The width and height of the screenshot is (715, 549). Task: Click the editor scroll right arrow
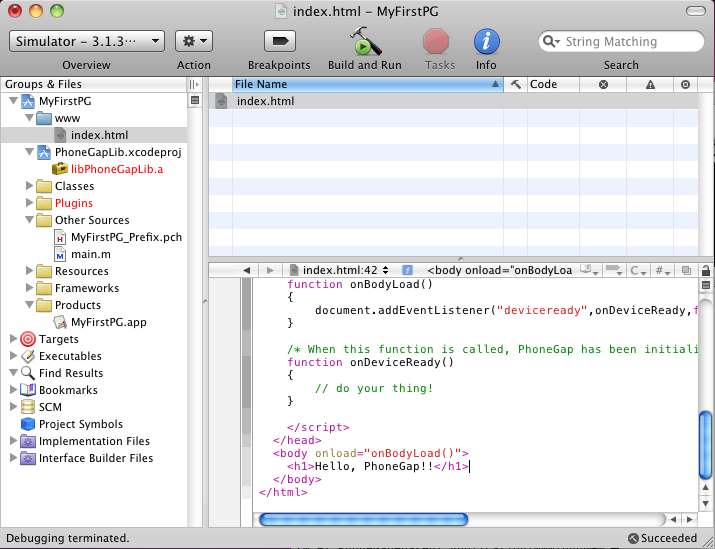(x=690, y=519)
